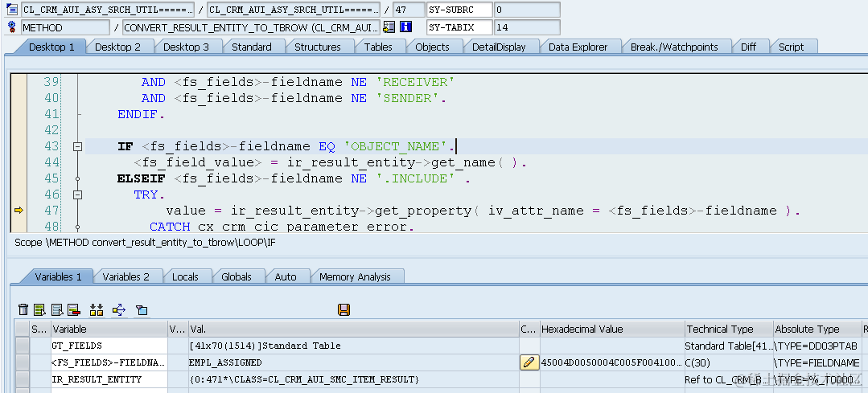The width and height of the screenshot is (868, 393).
Task: Click the IR_RESULT_ENTITY variable name cell
Action: [x=109, y=379]
